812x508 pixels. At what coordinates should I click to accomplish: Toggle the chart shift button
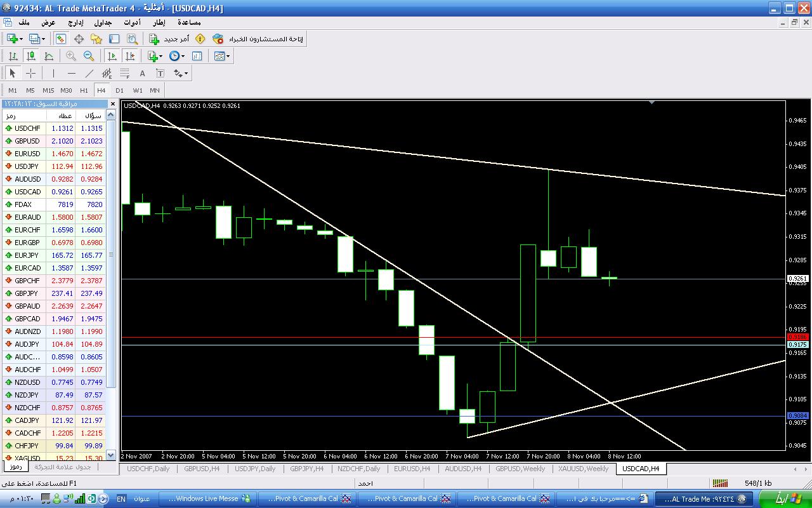(130, 56)
